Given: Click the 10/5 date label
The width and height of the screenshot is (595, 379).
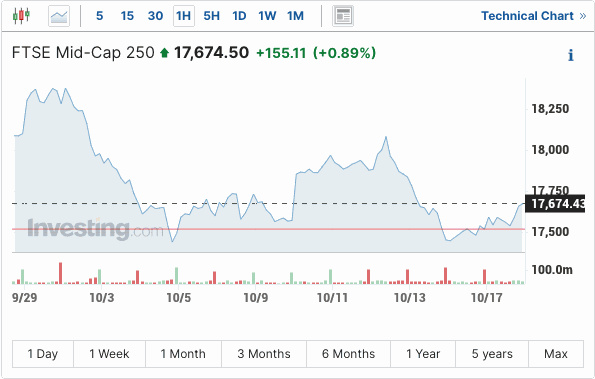Looking at the screenshot, I should tap(179, 297).
